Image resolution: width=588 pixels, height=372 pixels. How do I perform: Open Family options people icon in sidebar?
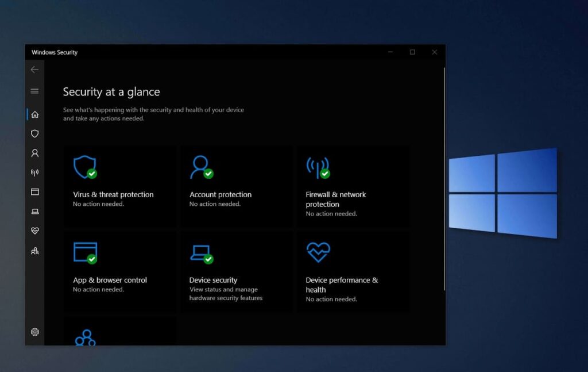pyautogui.click(x=35, y=251)
